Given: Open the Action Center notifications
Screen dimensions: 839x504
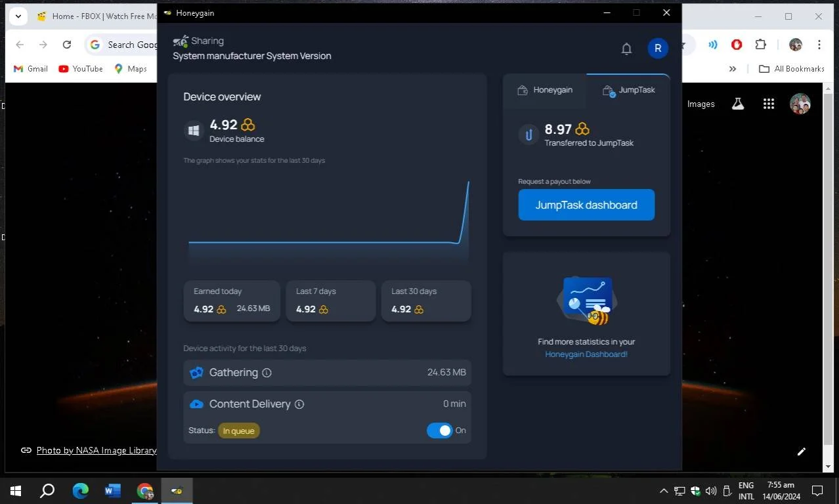Looking at the screenshot, I should click(x=817, y=491).
